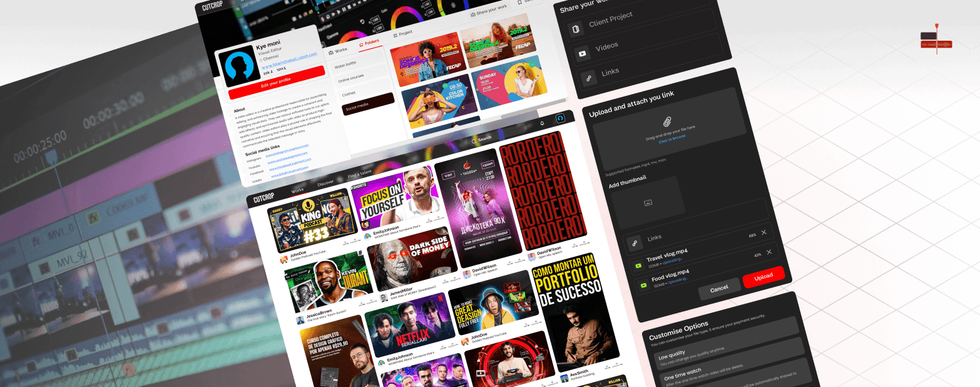
Task: Open the Works tab in the feed navigation
Action: tap(297, 190)
